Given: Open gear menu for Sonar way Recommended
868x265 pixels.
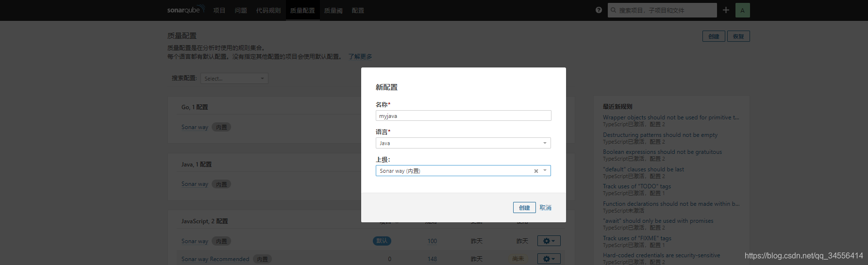Looking at the screenshot, I should pos(549,259).
